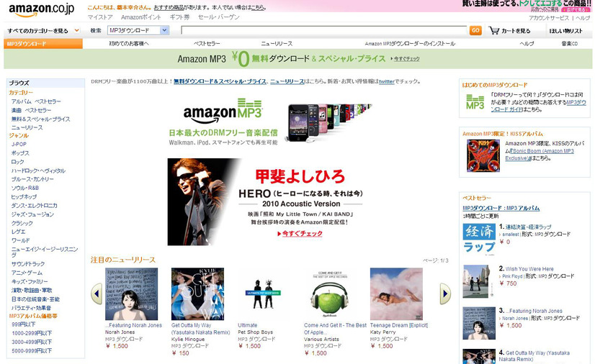595x364 pixels.
Task: Click Wish You Were Here bestseller title
Action: pos(529,268)
